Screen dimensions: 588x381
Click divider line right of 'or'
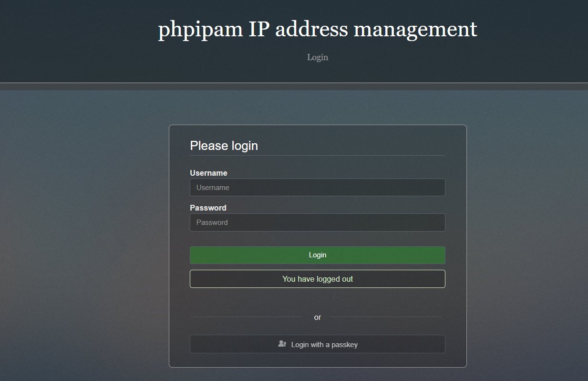pyautogui.click(x=386, y=317)
